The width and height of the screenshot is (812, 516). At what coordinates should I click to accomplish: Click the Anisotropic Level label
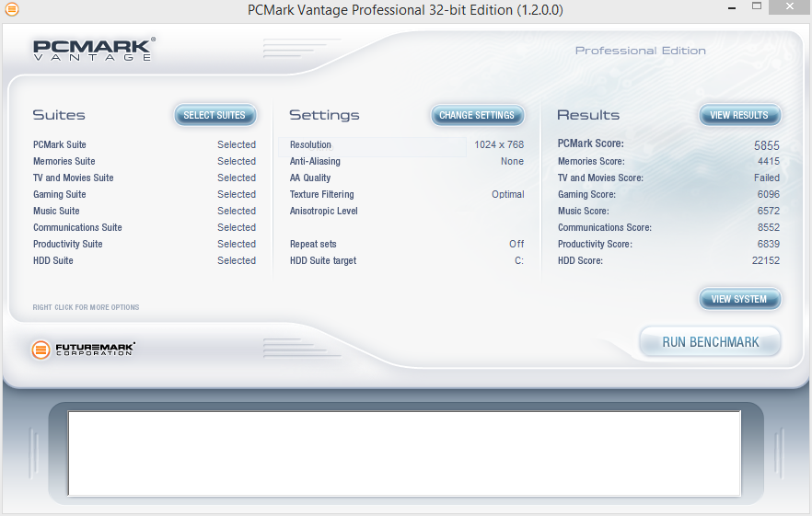tap(324, 212)
